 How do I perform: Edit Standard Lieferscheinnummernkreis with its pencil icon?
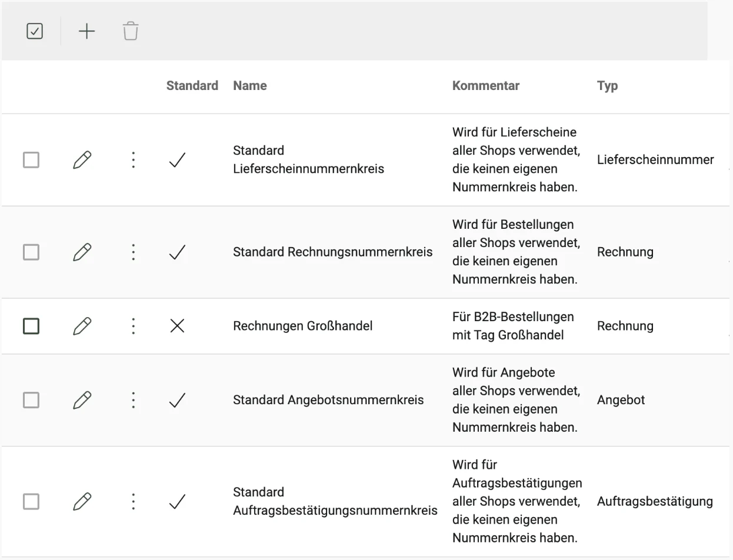(82, 160)
